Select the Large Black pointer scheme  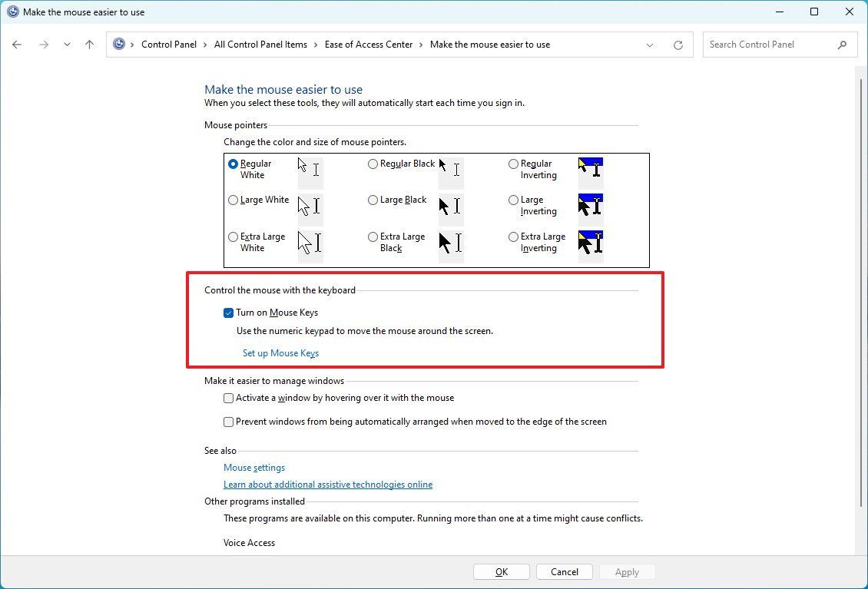pyautogui.click(x=373, y=200)
